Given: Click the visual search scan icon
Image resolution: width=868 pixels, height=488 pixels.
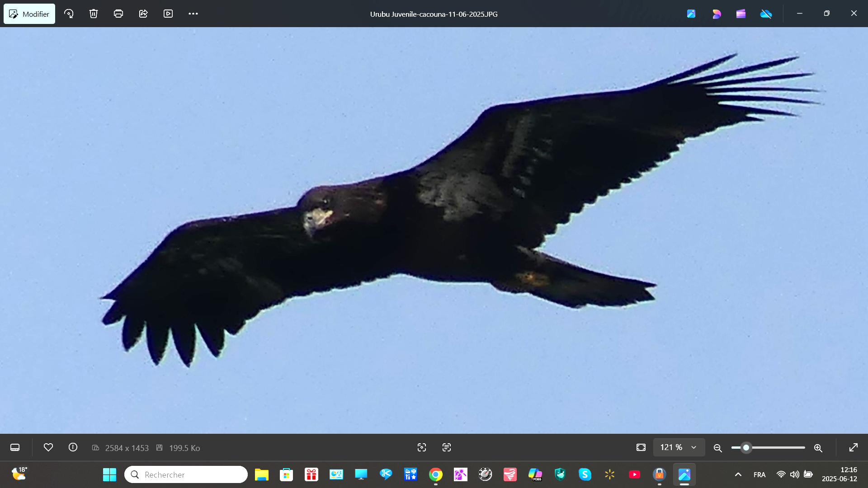Looking at the screenshot, I should tap(422, 447).
